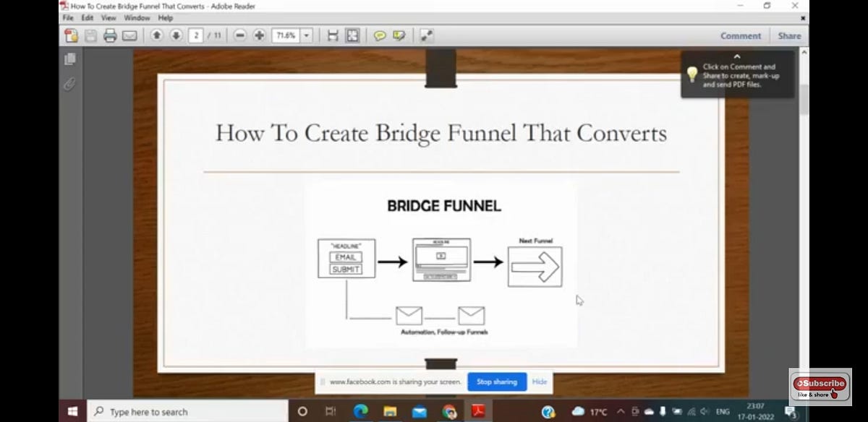Image resolution: width=868 pixels, height=422 pixels.
Task: Open the zoom percentage dropdown
Action: click(x=305, y=35)
